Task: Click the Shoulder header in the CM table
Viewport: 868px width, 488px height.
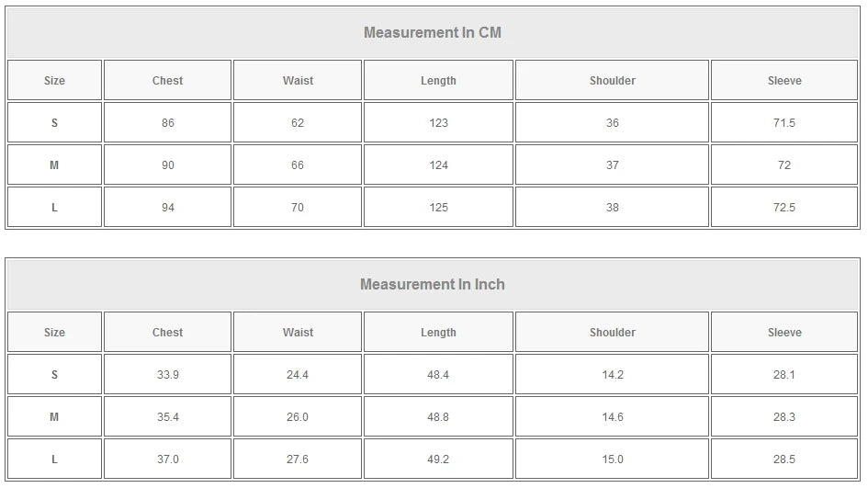Action: coord(612,81)
